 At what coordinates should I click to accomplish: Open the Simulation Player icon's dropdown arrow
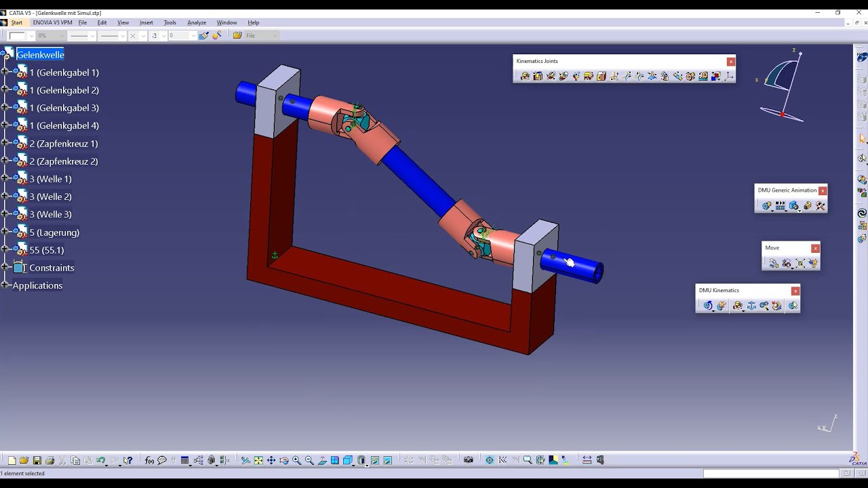pos(786,211)
